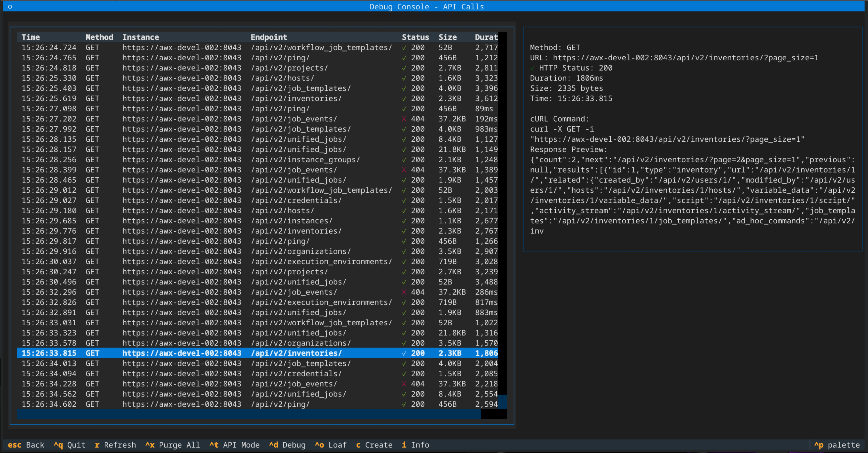Open the Loaf option in the footer
The width and height of the screenshot is (868, 453).
coord(331,445)
